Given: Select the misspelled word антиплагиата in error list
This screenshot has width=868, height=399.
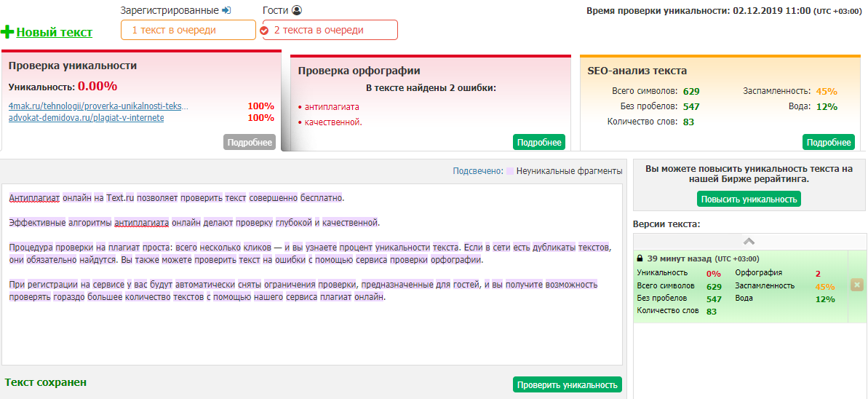Looking at the screenshot, I should [x=333, y=106].
